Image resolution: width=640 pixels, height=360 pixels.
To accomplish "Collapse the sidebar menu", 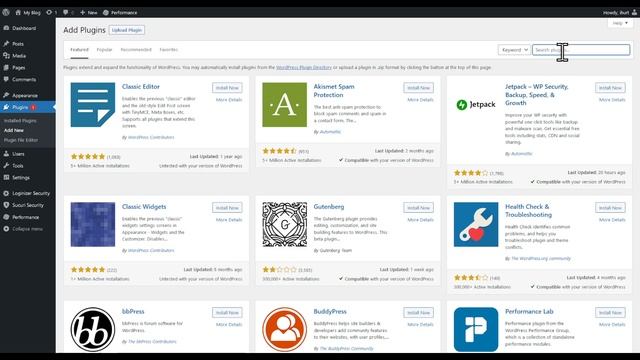I will coord(27,229).
